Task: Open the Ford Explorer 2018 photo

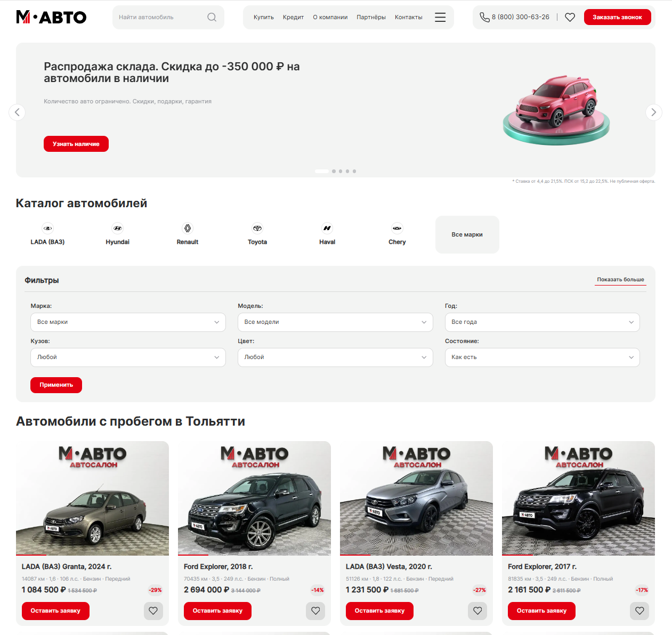Action: pos(254,498)
